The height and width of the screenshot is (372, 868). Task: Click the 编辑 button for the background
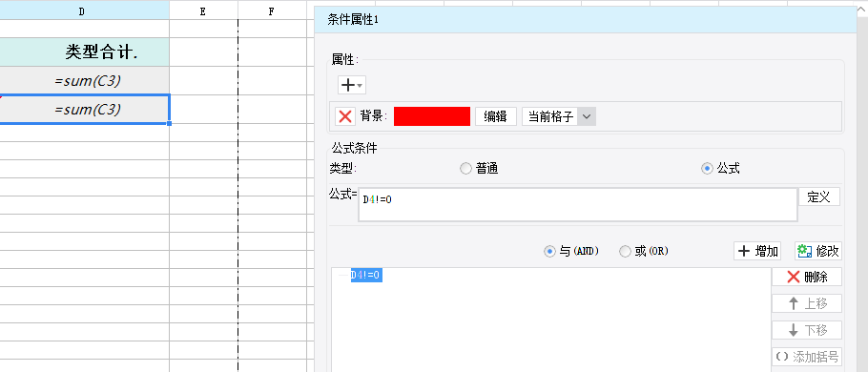tap(495, 116)
